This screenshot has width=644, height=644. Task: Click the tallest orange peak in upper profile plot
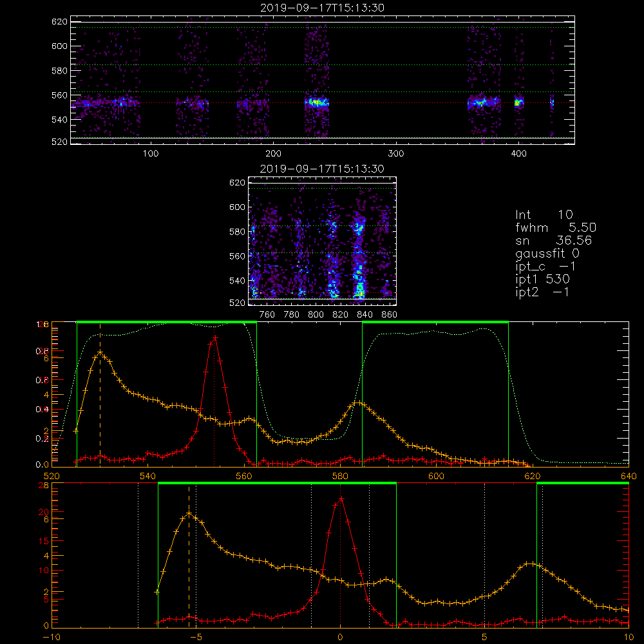tap(100, 352)
